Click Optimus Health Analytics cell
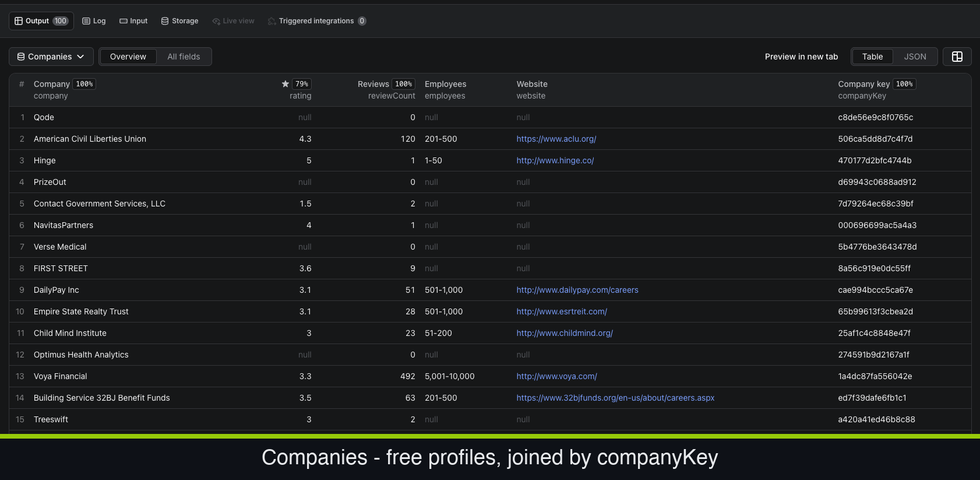 pyautogui.click(x=81, y=355)
